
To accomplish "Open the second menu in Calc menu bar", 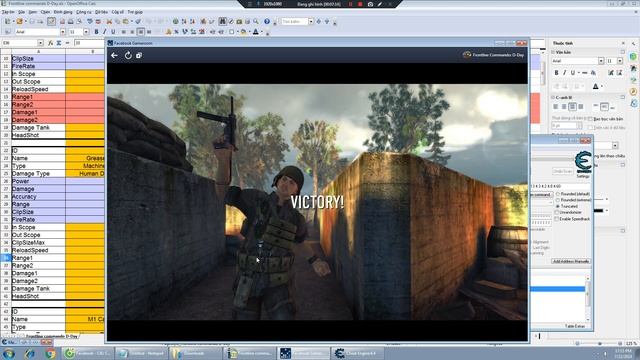I will click(x=21, y=12).
